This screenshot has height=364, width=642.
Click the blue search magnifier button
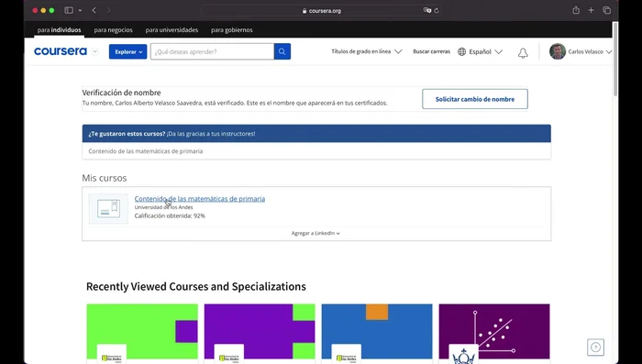click(x=282, y=51)
